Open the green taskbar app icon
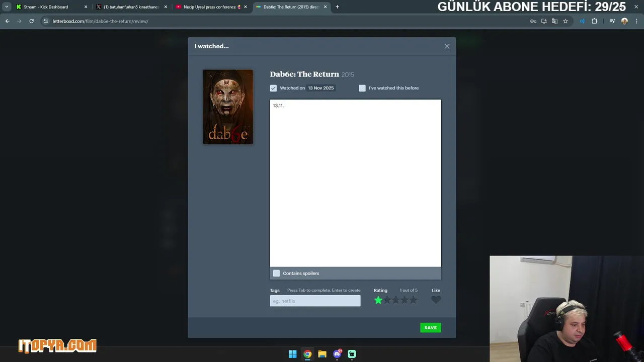Screen dimensions: 644x362 pyautogui.click(x=352, y=354)
